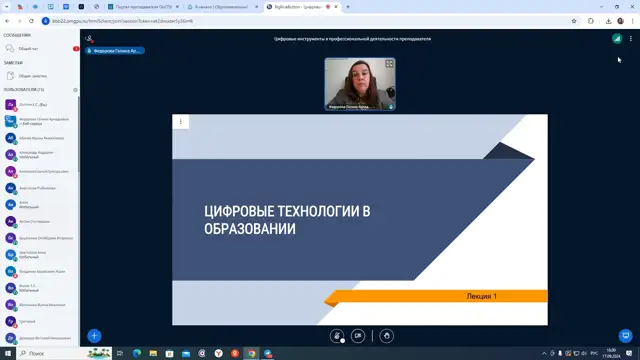Select your own avatar labeled Ла
The height and width of the screenshot is (360, 640).
coord(11,105)
